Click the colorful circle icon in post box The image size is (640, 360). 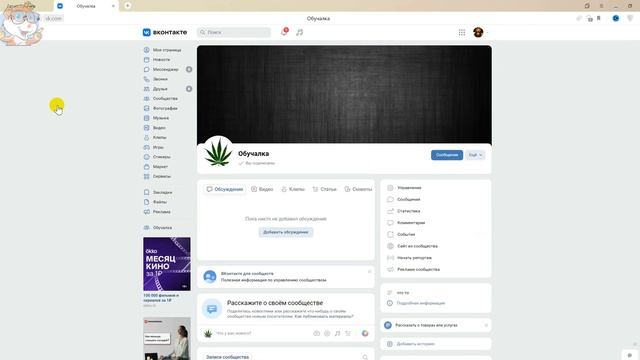[x=365, y=333]
